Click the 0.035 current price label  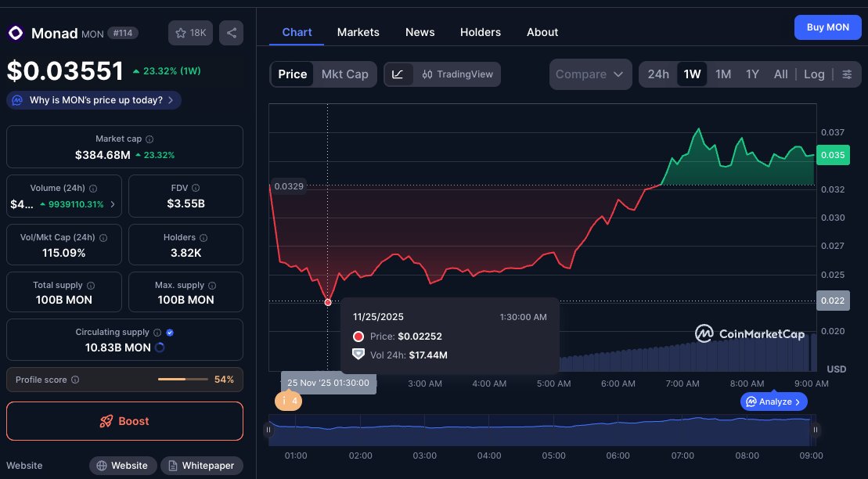833,155
